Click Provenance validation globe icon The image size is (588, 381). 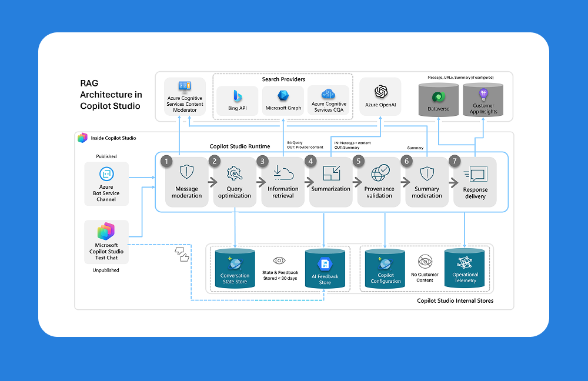coord(380,172)
